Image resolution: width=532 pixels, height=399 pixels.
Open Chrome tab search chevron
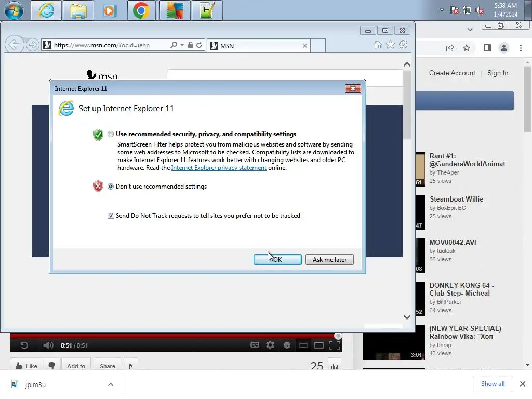tap(470, 30)
